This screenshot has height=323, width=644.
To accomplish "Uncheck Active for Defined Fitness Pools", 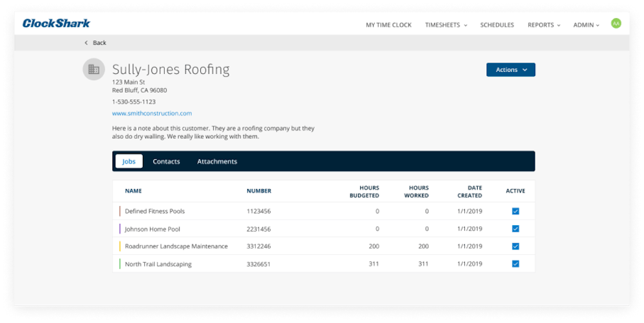I will coord(515,211).
